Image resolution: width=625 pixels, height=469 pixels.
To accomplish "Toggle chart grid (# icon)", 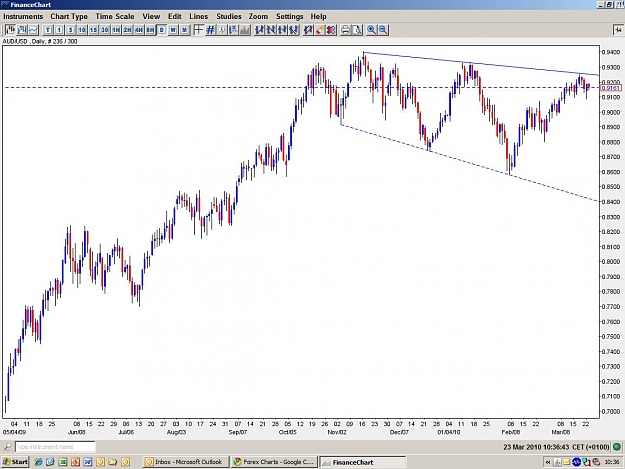I will point(210,30).
